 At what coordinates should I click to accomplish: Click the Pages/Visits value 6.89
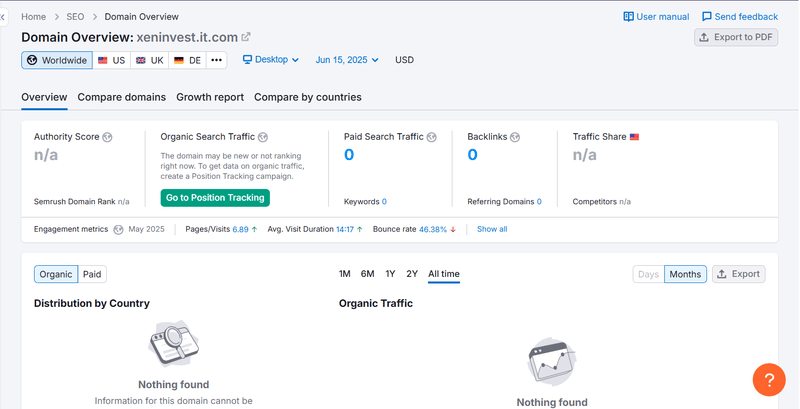[x=240, y=229]
